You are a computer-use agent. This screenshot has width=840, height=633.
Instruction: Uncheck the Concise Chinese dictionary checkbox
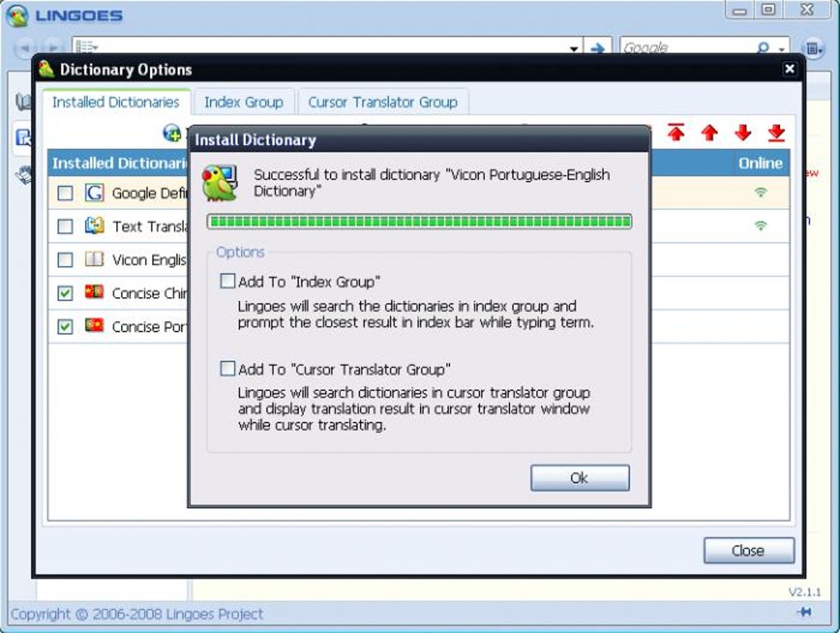pyautogui.click(x=65, y=293)
